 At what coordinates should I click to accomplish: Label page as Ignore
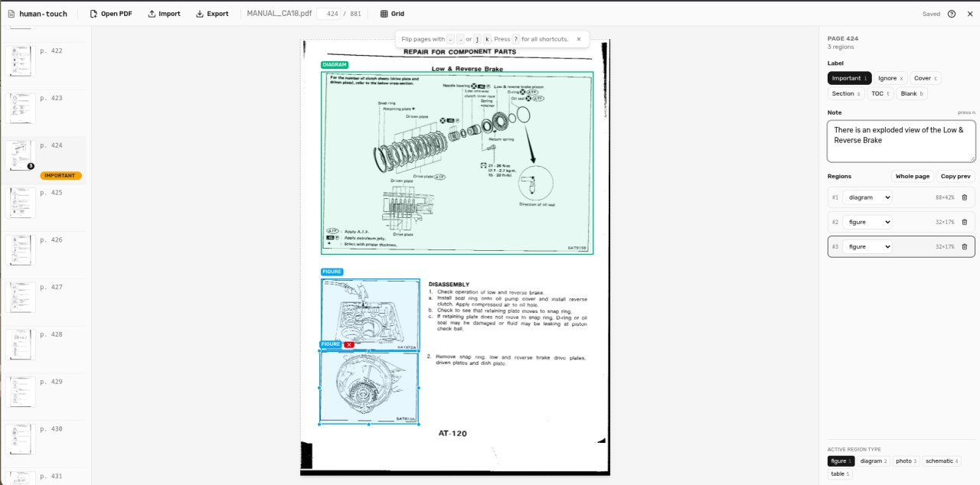click(890, 78)
